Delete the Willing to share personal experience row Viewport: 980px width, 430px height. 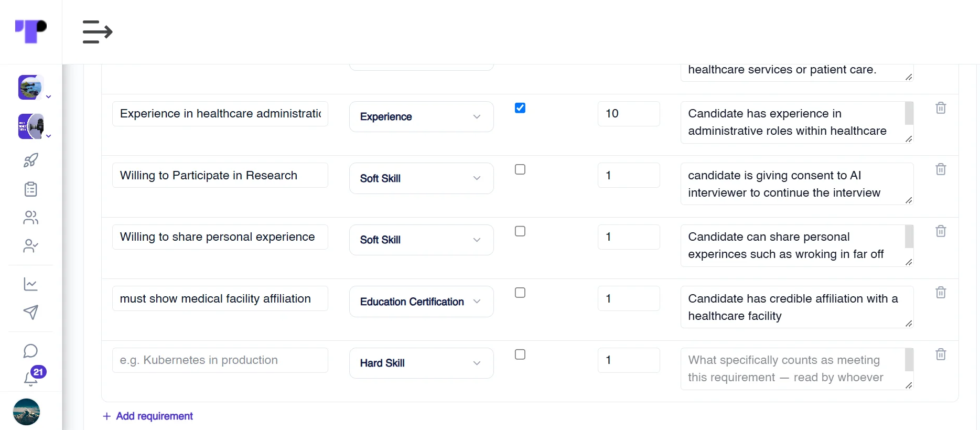click(x=941, y=231)
